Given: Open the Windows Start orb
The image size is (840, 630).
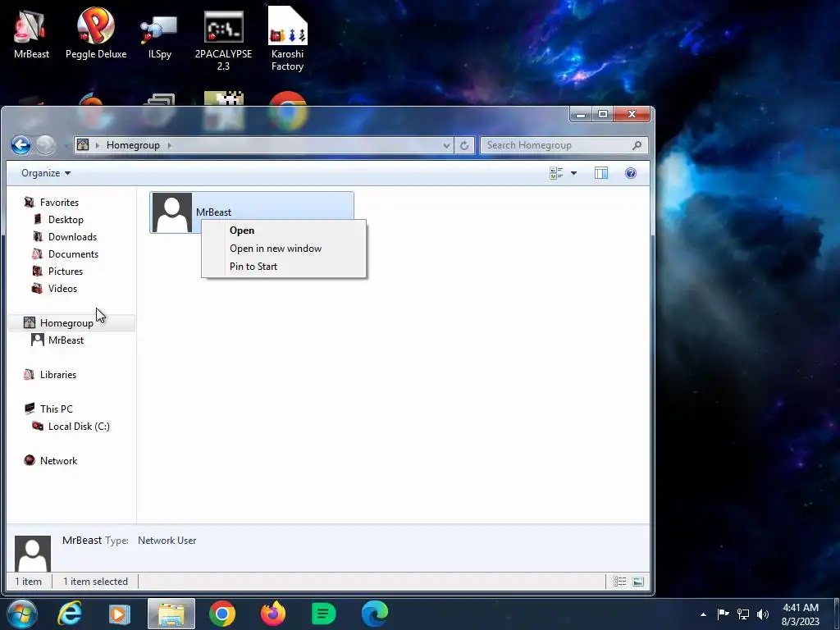Looking at the screenshot, I should [21, 614].
